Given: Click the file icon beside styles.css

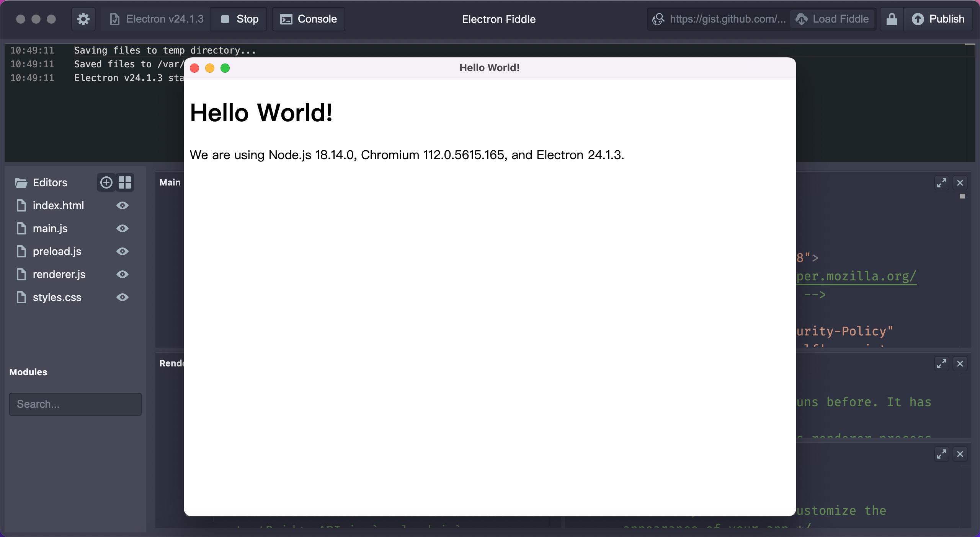Looking at the screenshot, I should coord(21,297).
